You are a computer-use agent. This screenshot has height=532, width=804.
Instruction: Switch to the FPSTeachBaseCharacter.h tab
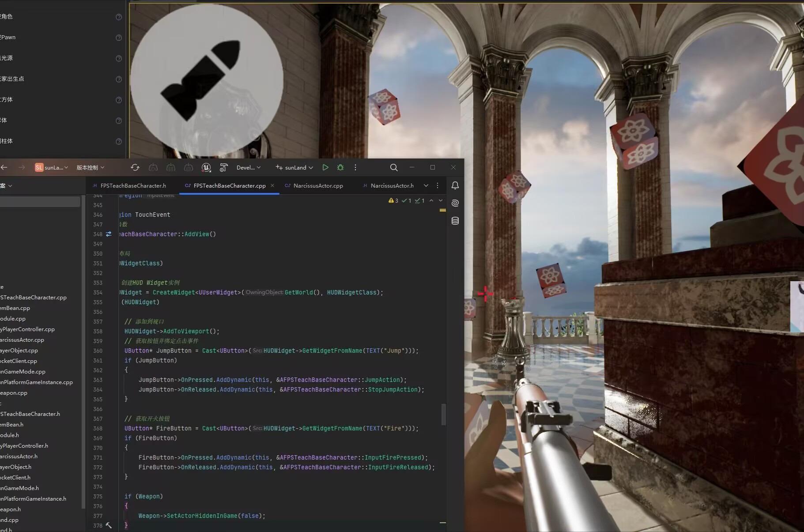(x=133, y=185)
